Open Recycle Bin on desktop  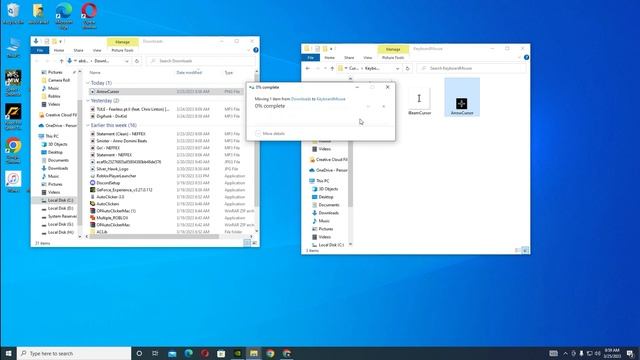(13, 13)
